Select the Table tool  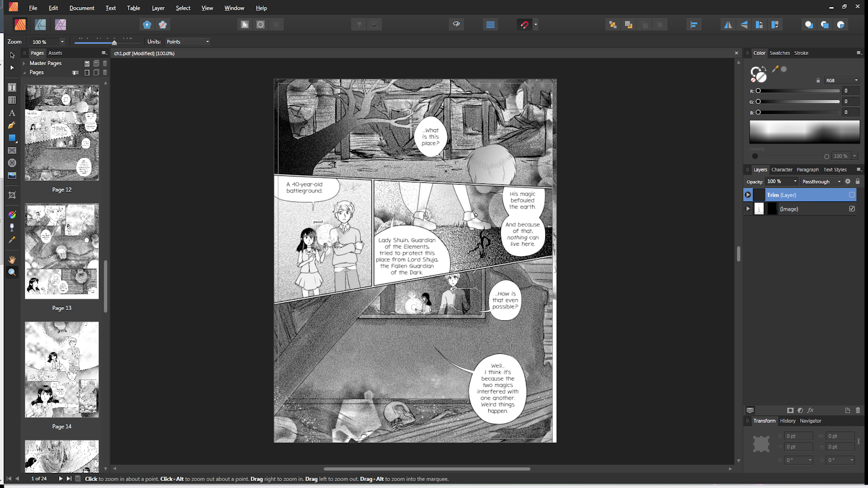pos(12,100)
